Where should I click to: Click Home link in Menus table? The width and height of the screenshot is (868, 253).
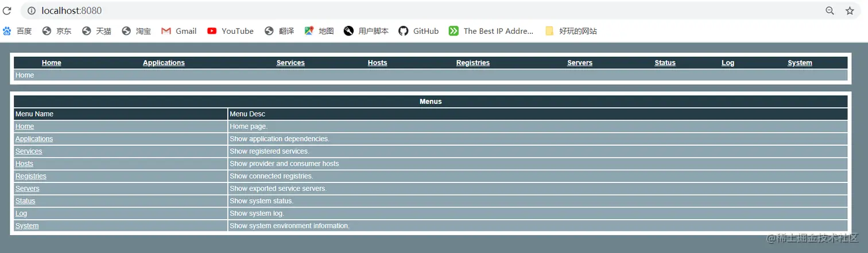25,126
